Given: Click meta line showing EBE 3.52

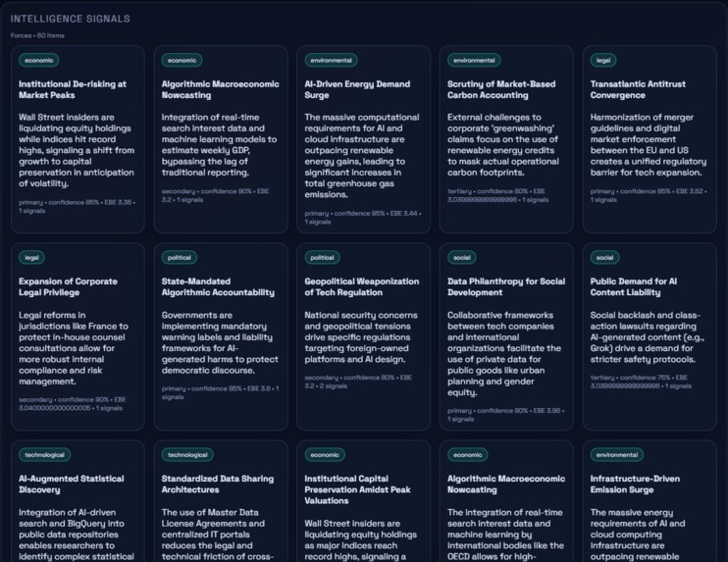Looking at the screenshot, I should [x=649, y=195].
